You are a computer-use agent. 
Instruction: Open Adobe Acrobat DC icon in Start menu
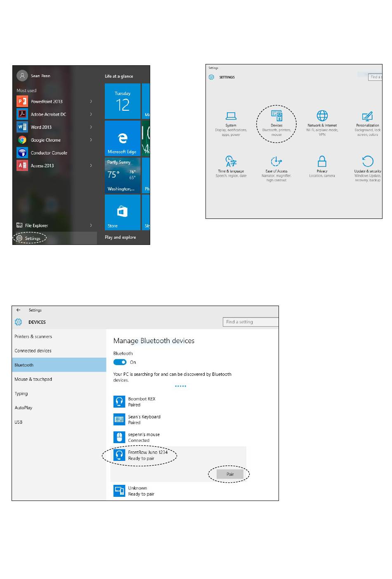[22, 114]
